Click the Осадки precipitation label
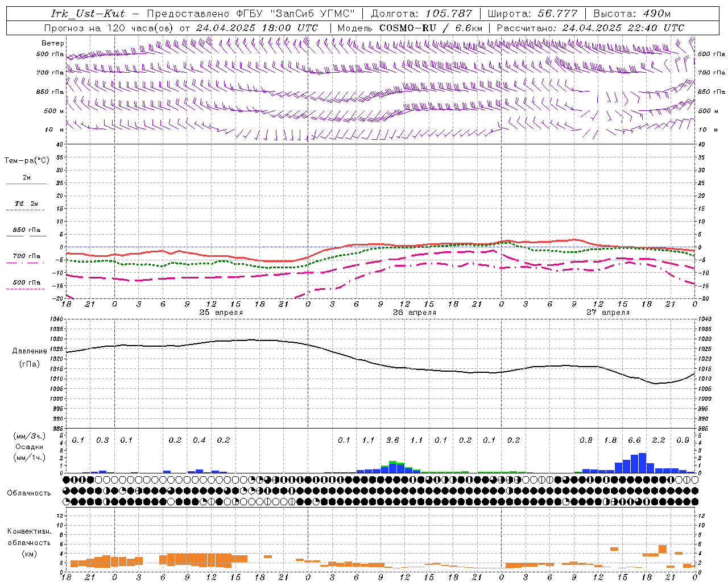Screen dimensions: 728x582 coord(30,447)
